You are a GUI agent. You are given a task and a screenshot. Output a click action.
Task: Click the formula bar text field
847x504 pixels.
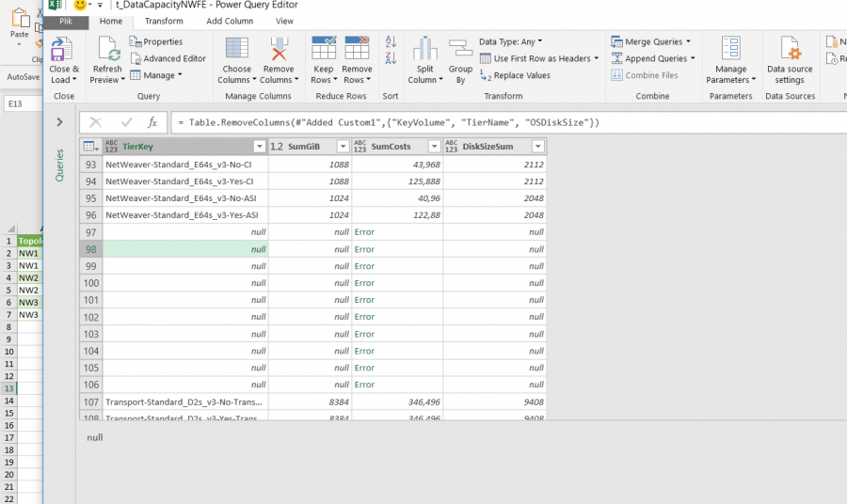click(x=508, y=122)
